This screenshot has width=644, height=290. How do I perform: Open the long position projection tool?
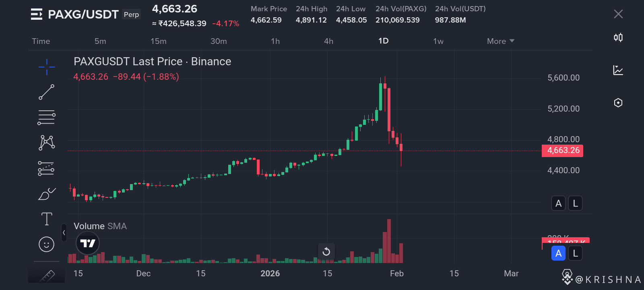pyautogui.click(x=46, y=168)
